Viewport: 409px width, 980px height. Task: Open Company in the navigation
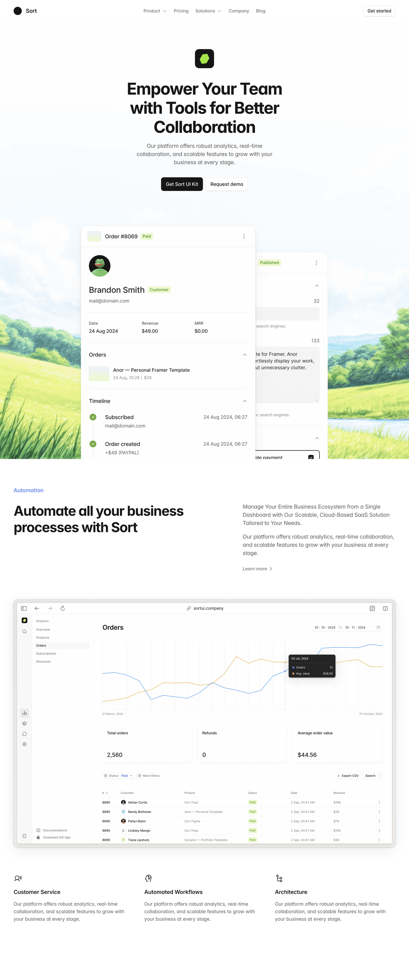click(x=238, y=11)
